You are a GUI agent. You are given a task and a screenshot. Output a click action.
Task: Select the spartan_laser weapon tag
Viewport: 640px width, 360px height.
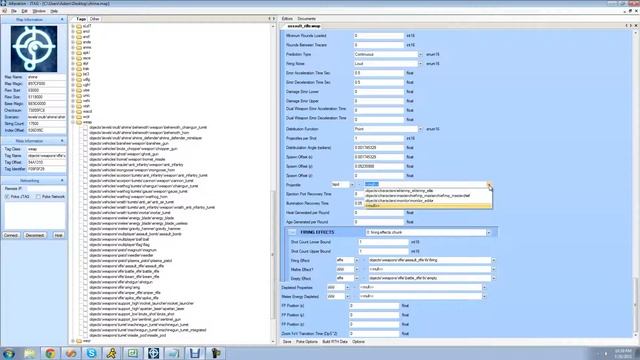click(x=137, y=309)
